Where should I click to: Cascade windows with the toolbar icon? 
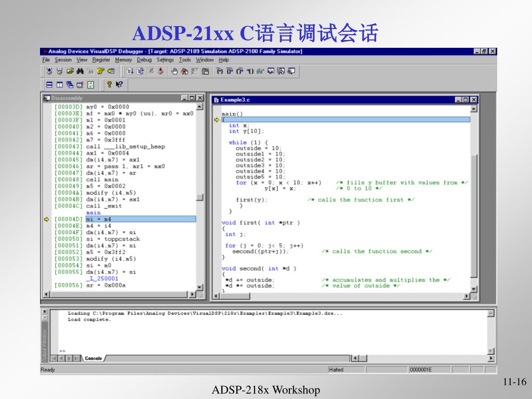pyautogui.click(x=70, y=85)
